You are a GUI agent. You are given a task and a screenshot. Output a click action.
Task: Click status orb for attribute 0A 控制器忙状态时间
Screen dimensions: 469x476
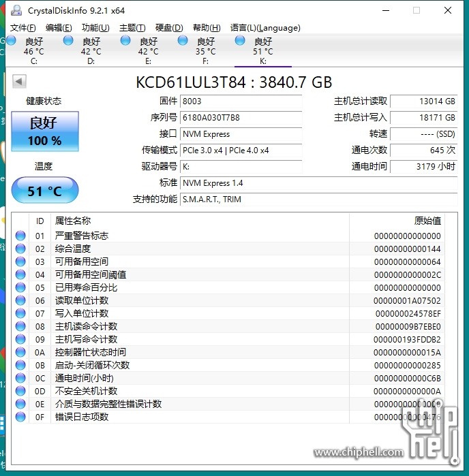coord(20,352)
